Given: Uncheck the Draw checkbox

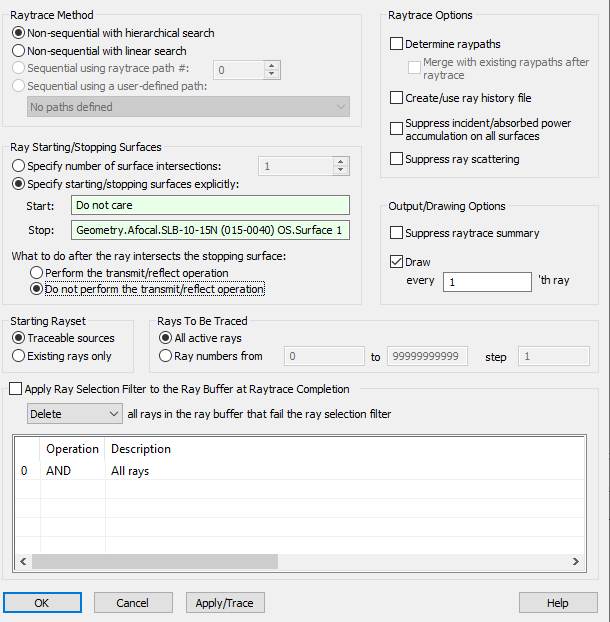Looking at the screenshot, I should point(397,262).
